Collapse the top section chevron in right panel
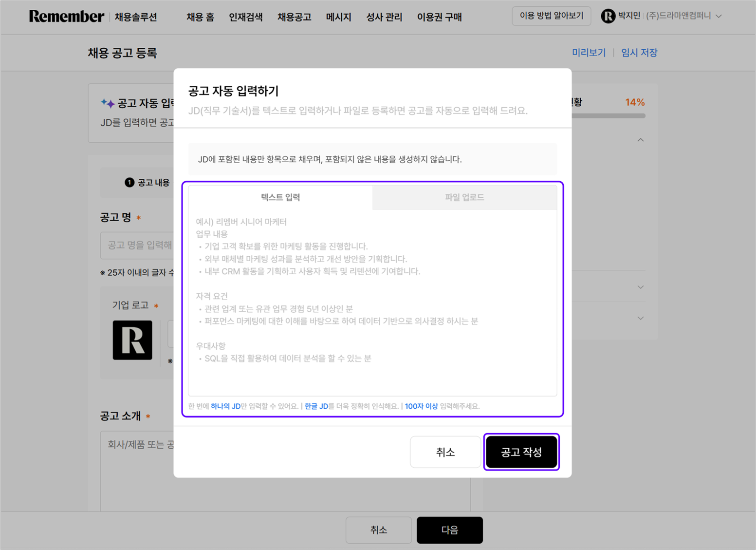Viewport: 756px width, 550px height. (x=641, y=140)
